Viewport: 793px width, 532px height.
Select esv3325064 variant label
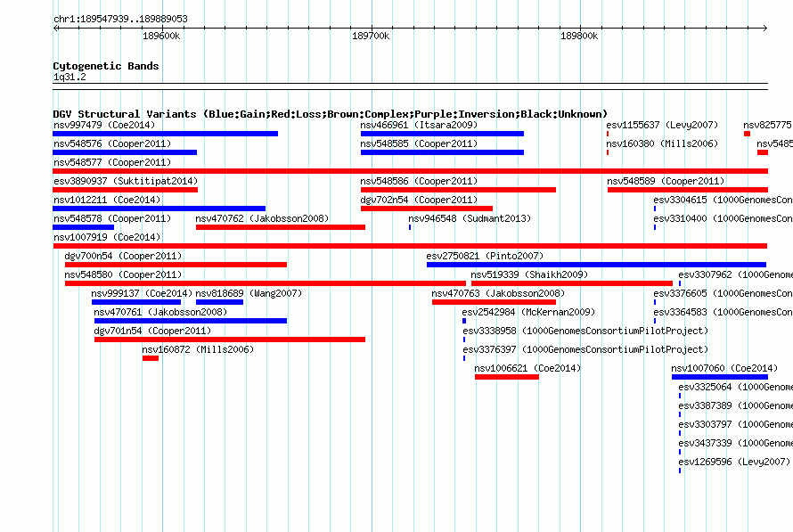[x=735, y=387]
